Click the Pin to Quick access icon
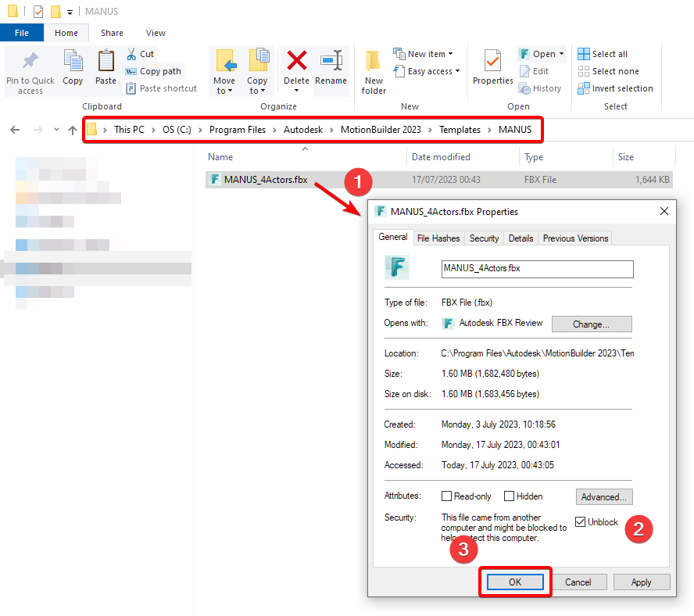The image size is (694, 616). [x=30, y=63]
